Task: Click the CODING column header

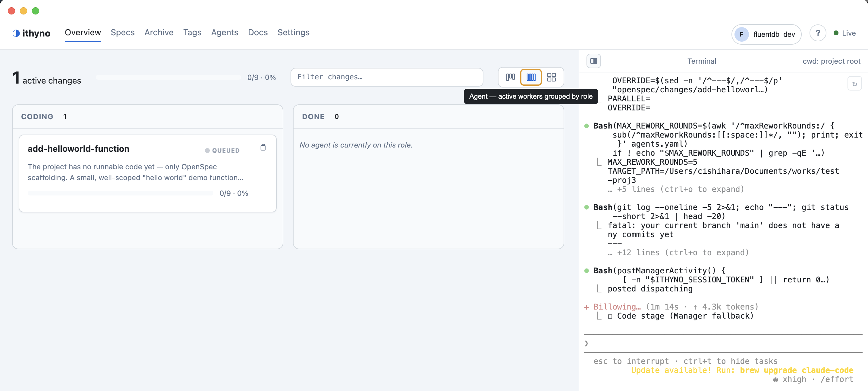Action: (148, 116)
